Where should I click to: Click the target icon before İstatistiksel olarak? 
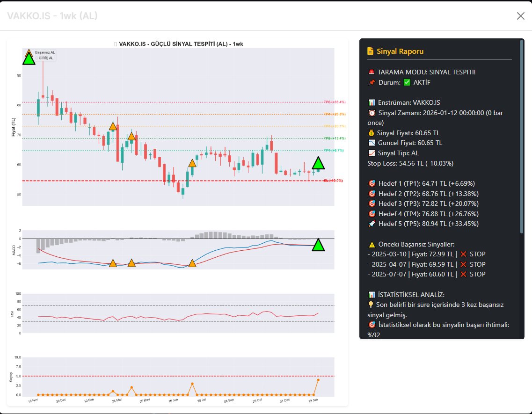pyautogui.click(x=372, y=325)
